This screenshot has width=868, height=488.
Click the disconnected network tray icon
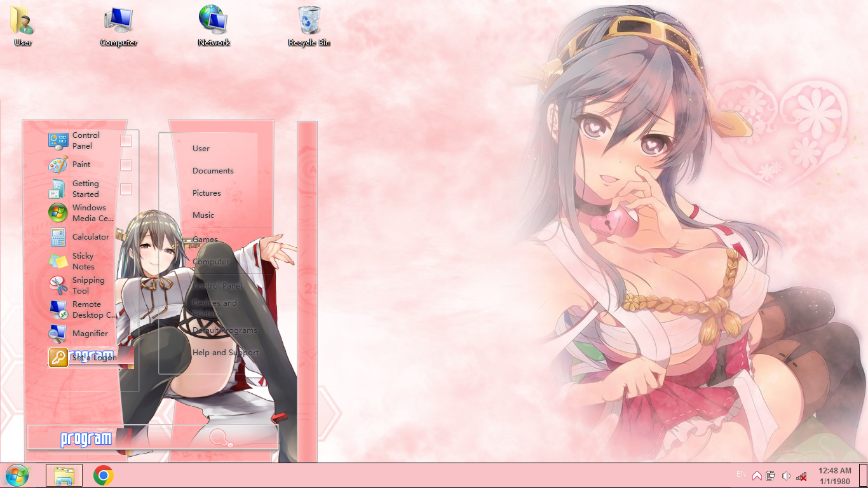tap(801, 476)
